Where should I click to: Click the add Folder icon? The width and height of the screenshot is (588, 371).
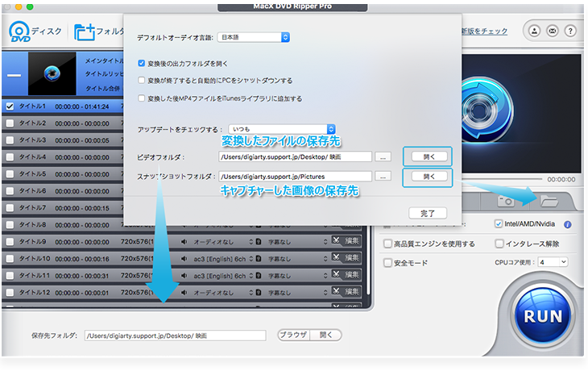(x=84, y=32)
